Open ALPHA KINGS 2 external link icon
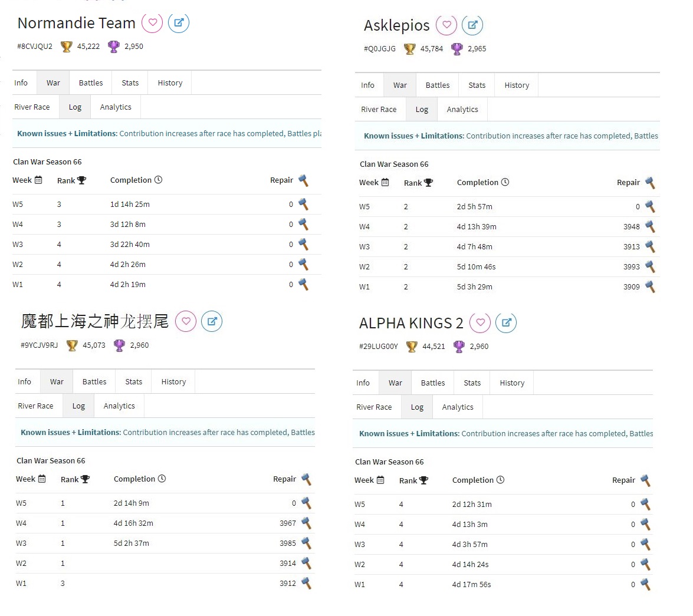Image resolution: width=693 pixels, height=616 pixels. tap(505, 322)
